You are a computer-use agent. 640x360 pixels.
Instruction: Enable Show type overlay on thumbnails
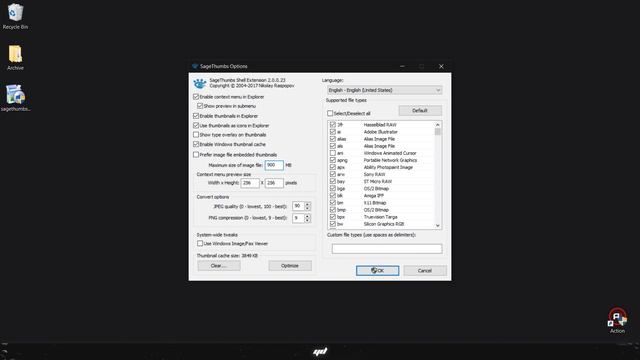click(196, 135)
